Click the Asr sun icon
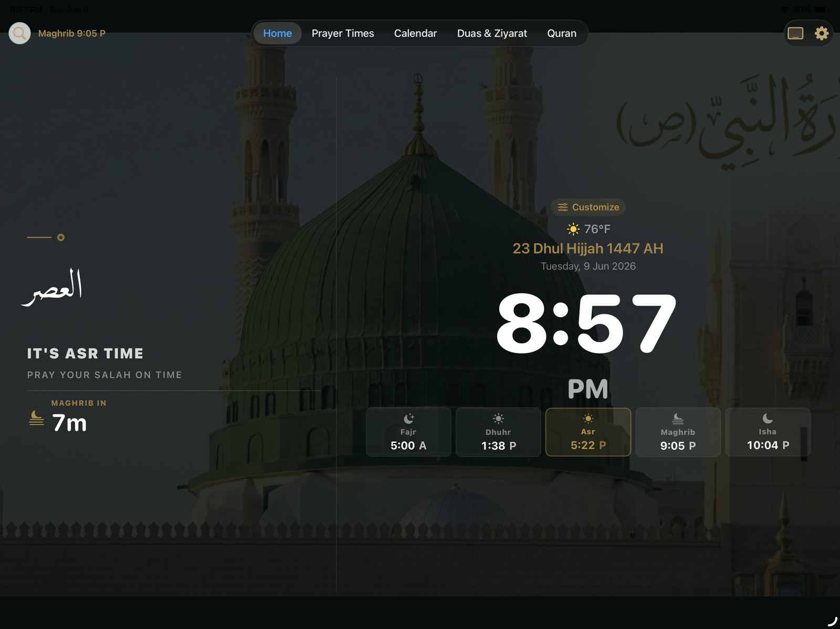Image resolution: width=840 pixels, height=629 pixels. pos(588,418)
